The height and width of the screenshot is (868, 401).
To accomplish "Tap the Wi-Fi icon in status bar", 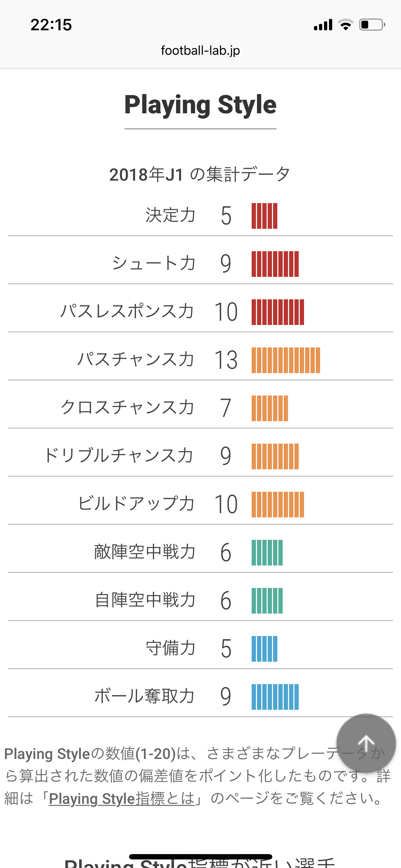I will click(x=345, y=25).
